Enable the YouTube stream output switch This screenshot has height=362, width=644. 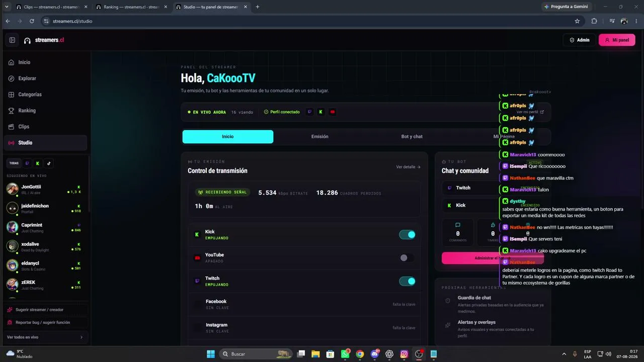[407, 258]
